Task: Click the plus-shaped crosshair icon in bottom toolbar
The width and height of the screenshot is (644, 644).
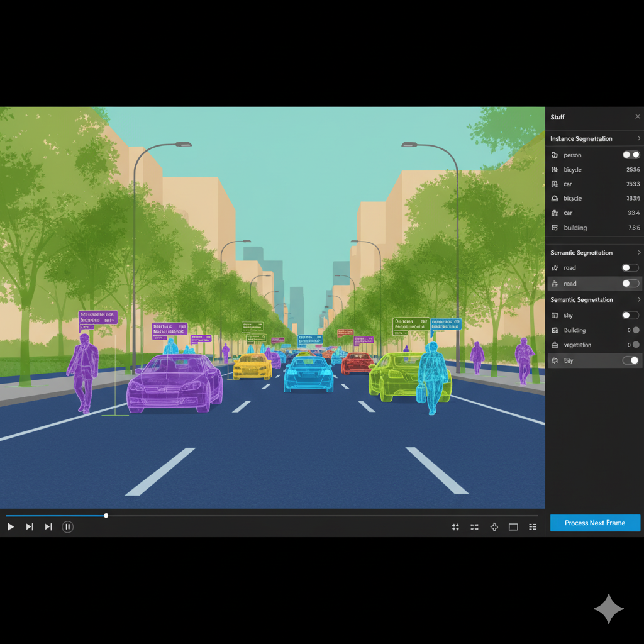Action: coord(494,527)
